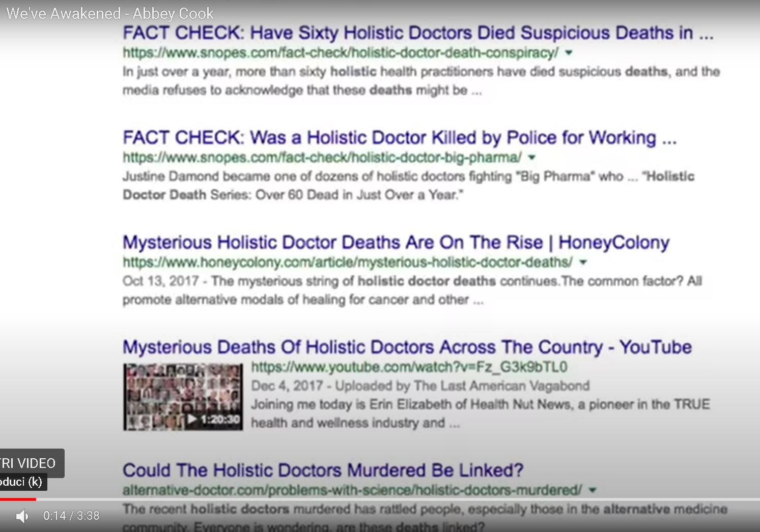The height and width of the screenshot is (532, 760).
Task: Click snippet 'The recent holistic doctors murdered has rattled'
Action: pos(425,517)
